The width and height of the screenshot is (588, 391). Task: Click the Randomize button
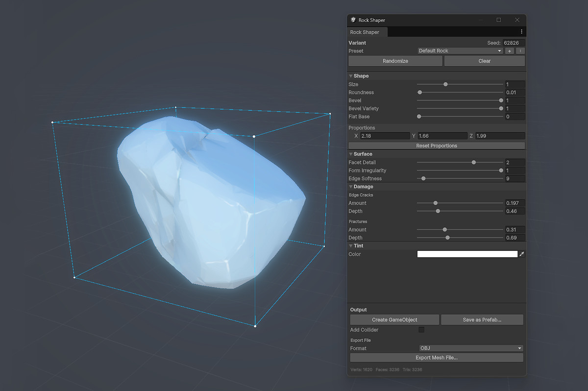395,61
